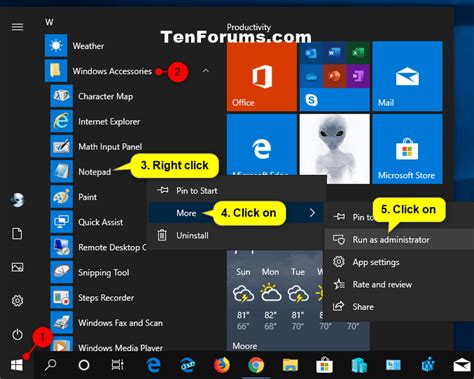The height and width of the screenshot is (379, 474).
Task: Click the Power icon in sidebar
Action: [17, 334]
